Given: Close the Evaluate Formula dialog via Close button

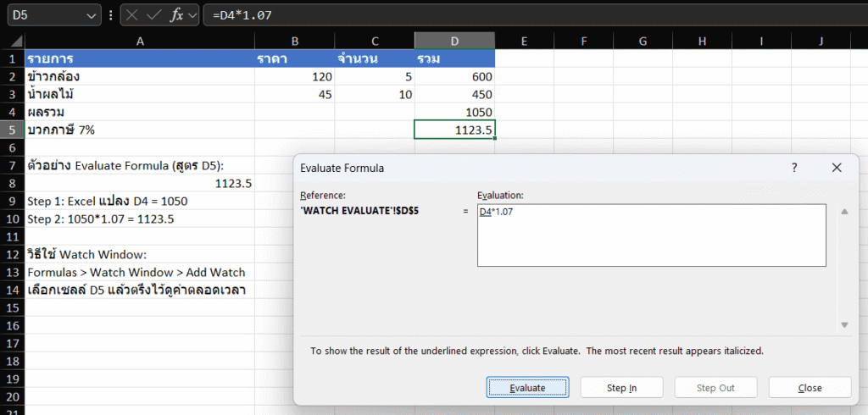Looking at the screenshot, I should pyautogui.click(x=810, y=387).
